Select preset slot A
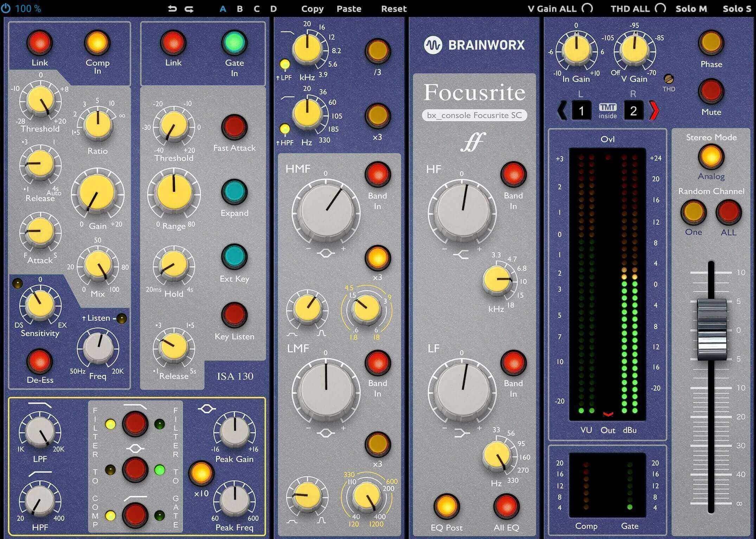756x539 pixels. coord(223,9)
